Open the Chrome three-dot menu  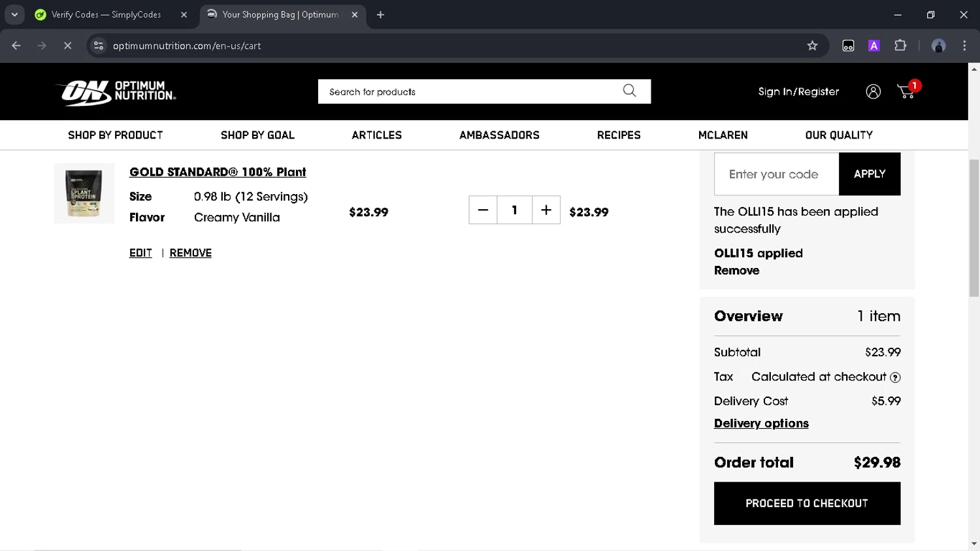[x=964, y=46]
